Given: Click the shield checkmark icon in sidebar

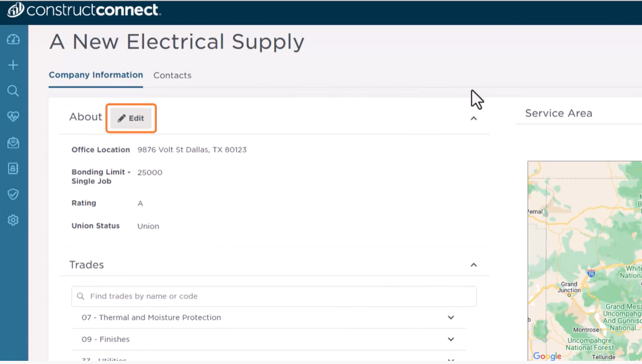Looking at the screenshot, I should point(13,194).
